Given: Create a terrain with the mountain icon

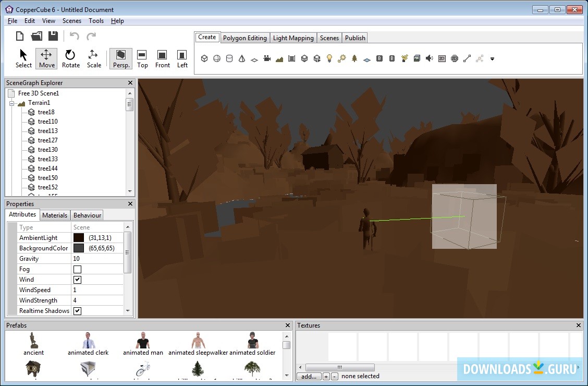Looking at the screenshot, I should pyautogui.click(x=279, y=59).
